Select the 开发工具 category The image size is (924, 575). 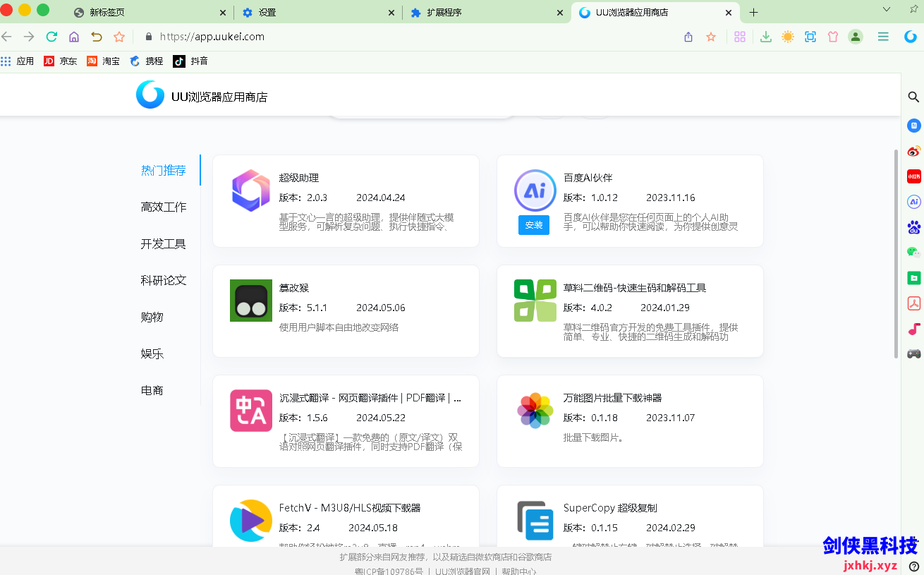[x=164, y=244]
